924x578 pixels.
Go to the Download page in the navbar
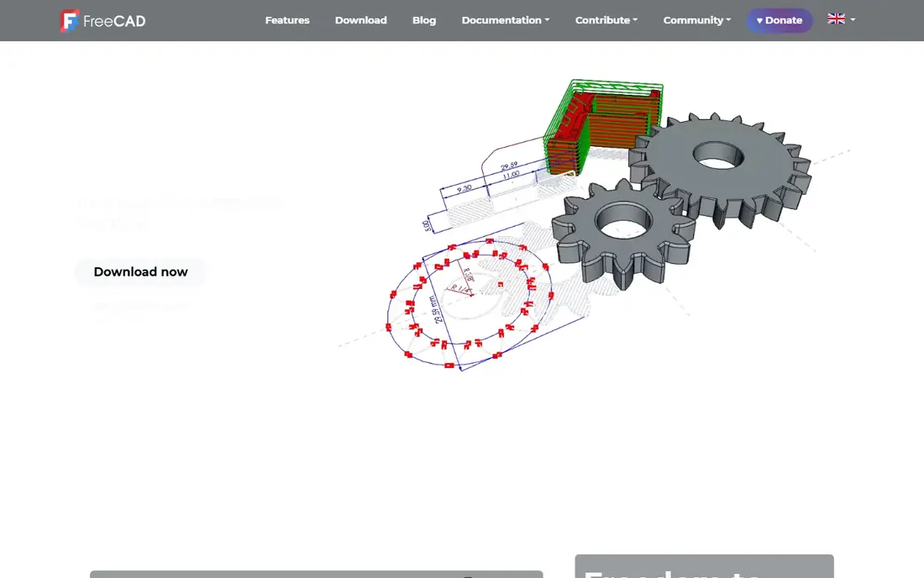tap(360, 20)
